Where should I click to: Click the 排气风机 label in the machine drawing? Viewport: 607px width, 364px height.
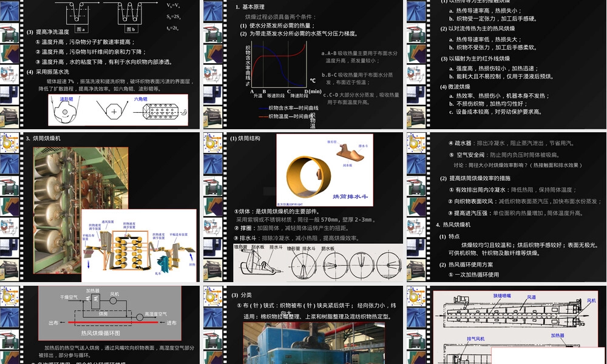475,339
